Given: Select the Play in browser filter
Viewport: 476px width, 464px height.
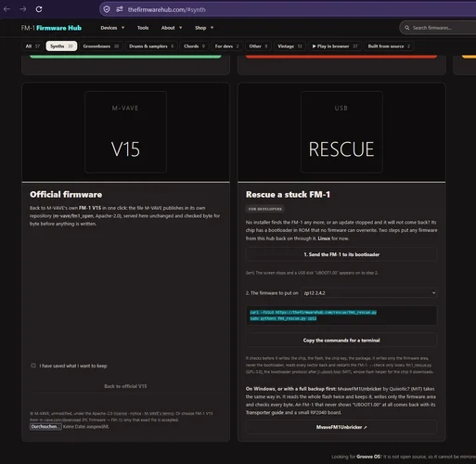Looking at the screenshot, I should pyautogui.click(x=335, y=46).
